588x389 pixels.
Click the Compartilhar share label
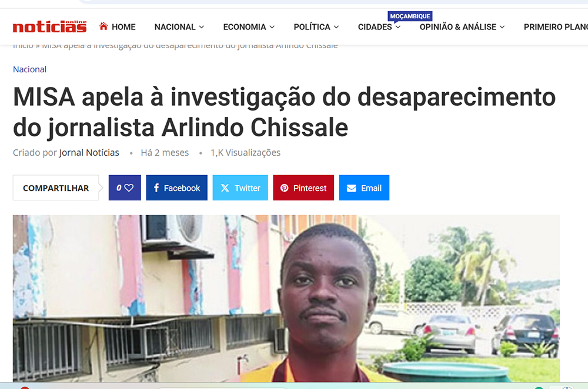(56, 188)
